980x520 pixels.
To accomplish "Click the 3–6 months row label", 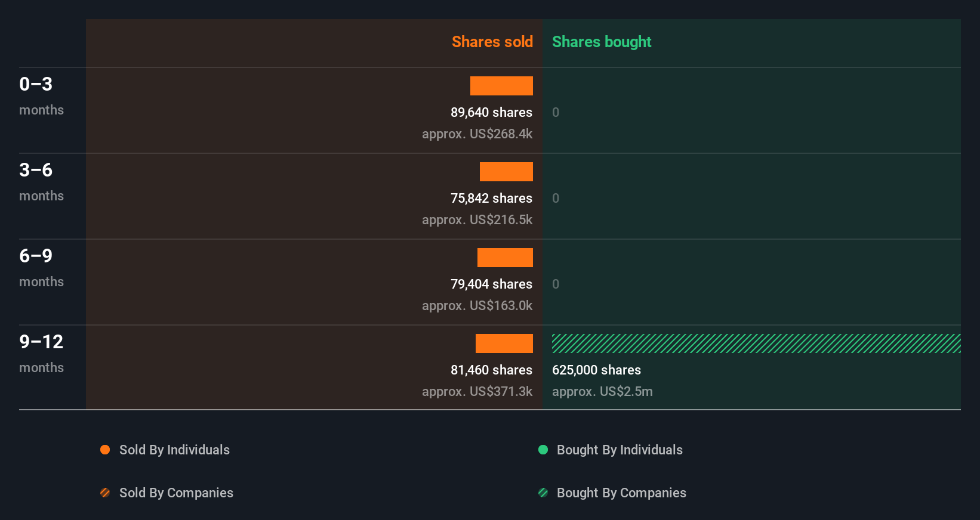I will (41, 181).
